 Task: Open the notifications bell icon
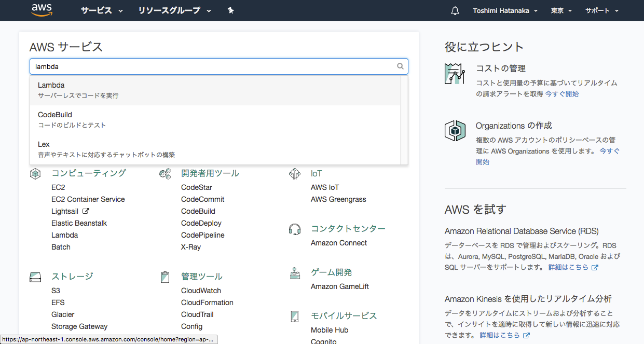[455, 10]
